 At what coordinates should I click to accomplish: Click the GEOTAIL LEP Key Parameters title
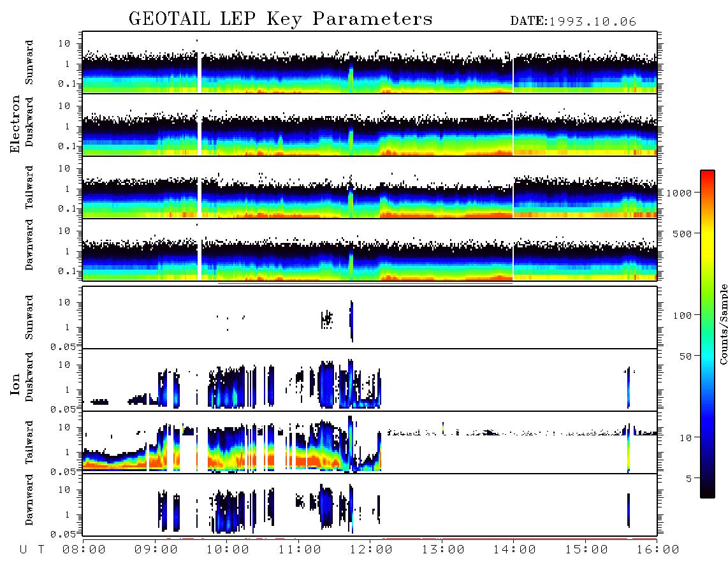(280, 20)
